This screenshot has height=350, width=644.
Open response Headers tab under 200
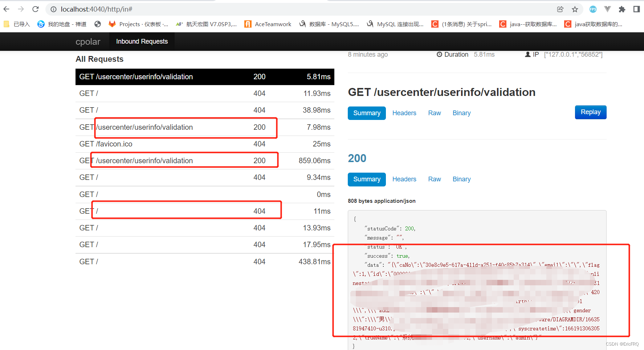pos(404,179)
